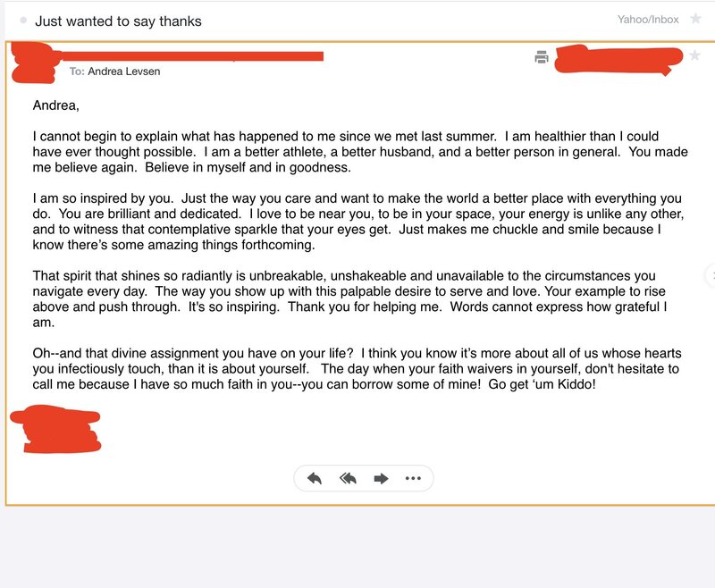Click the greeting line "Andrea,"
This screenshot has width=715, height=588.
point(55,105)
